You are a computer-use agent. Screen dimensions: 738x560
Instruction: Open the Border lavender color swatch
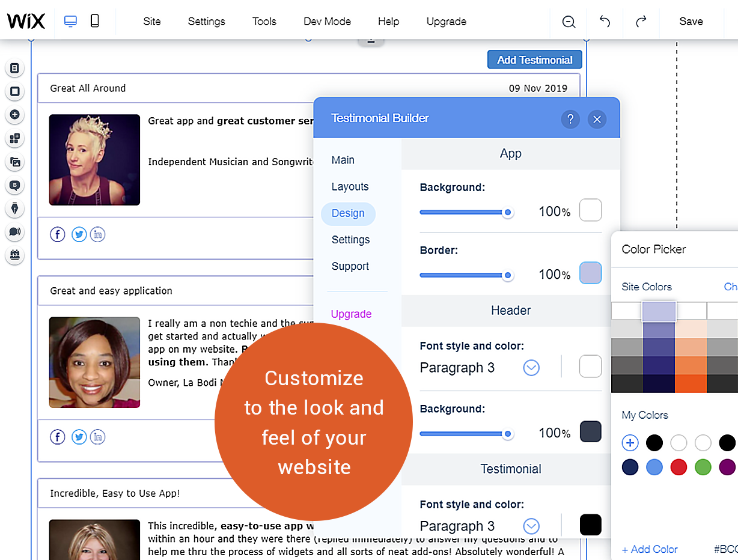(590, 273)
